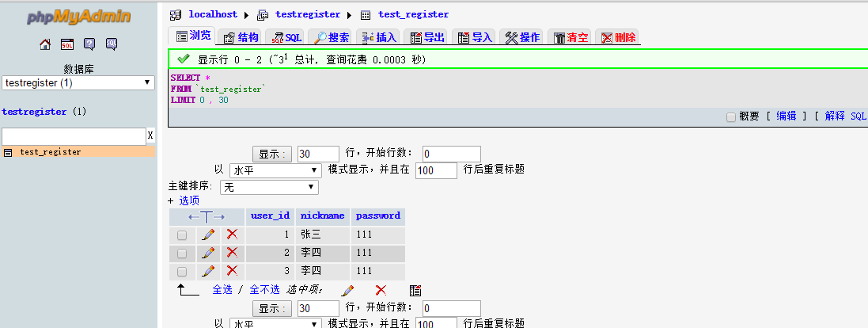Open the 数据库 dropdown showing testregister (1)
Viewport: 868px width, 328px height.
tap(78, 82)
